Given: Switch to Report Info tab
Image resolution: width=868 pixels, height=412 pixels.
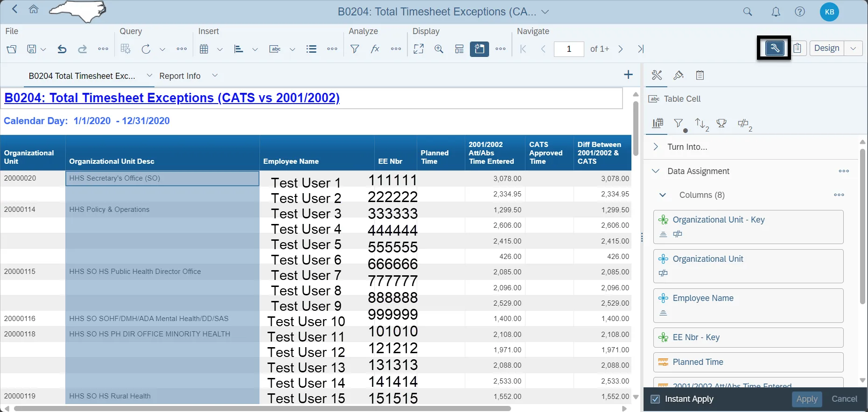Looking at the screenshot, I should tap(180, 76).
